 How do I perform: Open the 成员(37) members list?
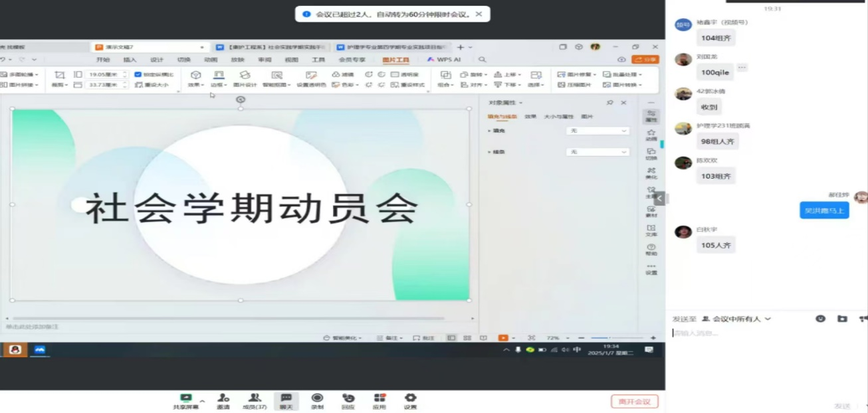click(254, 398)
